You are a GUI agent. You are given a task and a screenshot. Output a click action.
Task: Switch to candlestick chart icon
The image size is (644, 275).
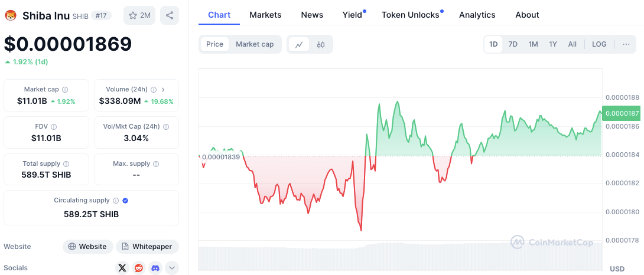tap(321, 44)
